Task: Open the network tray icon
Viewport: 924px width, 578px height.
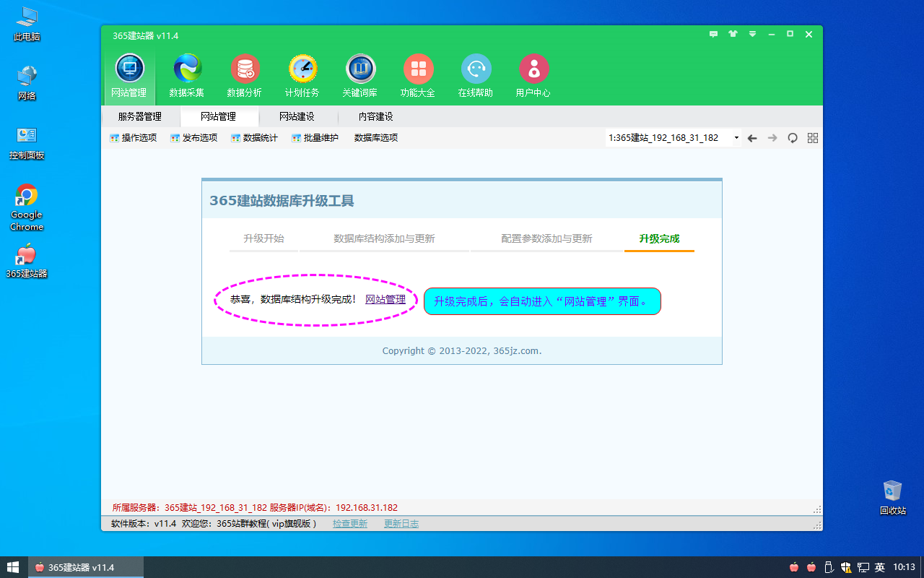Action: (x=863, y=567)
